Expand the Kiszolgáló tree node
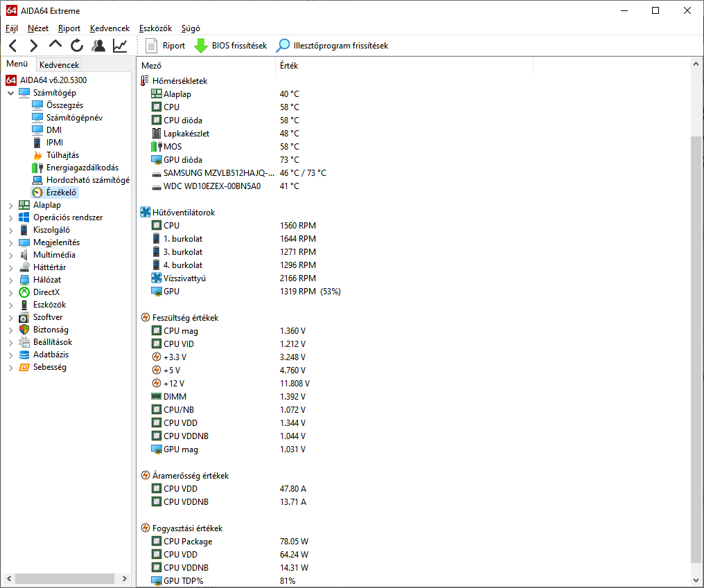 click(11, 230)
